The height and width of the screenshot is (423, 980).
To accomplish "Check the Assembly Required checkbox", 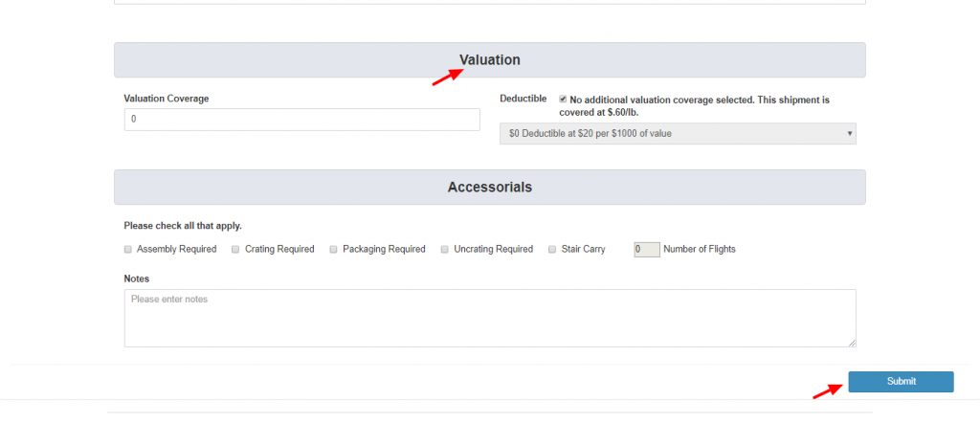I will tap(128, 249).
